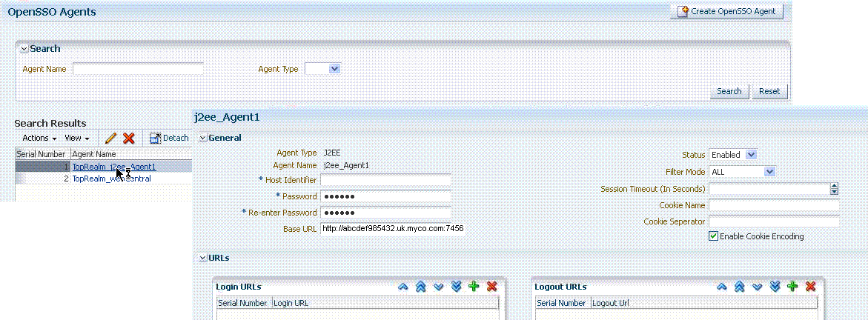
Task: Click the Re-enter Password field
Action: (x=386, y=213)
